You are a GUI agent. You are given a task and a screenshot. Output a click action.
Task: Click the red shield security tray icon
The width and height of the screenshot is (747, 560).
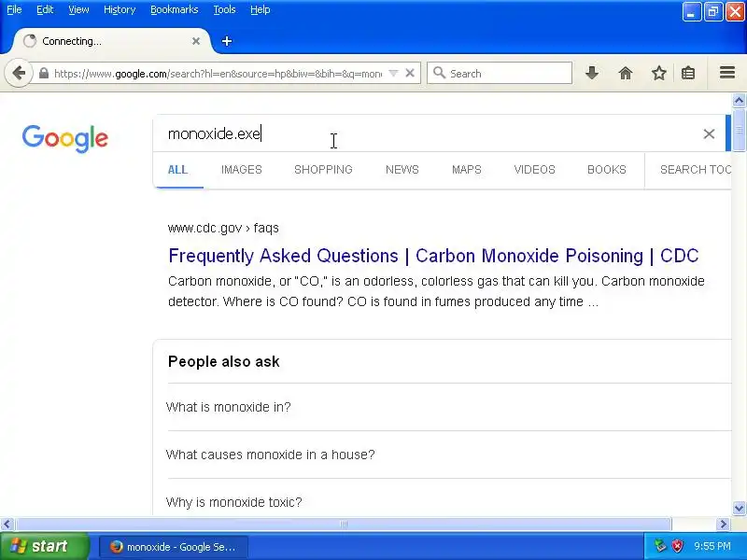677,546
